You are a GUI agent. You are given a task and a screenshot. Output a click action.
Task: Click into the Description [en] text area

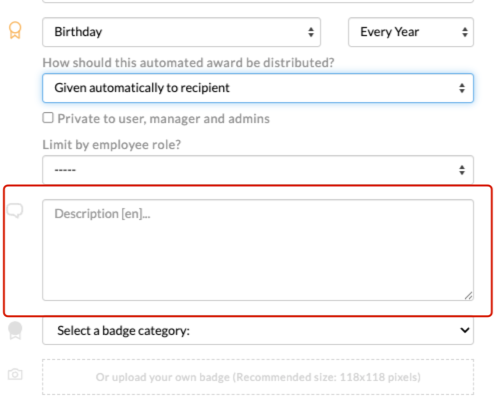[258, 250]
